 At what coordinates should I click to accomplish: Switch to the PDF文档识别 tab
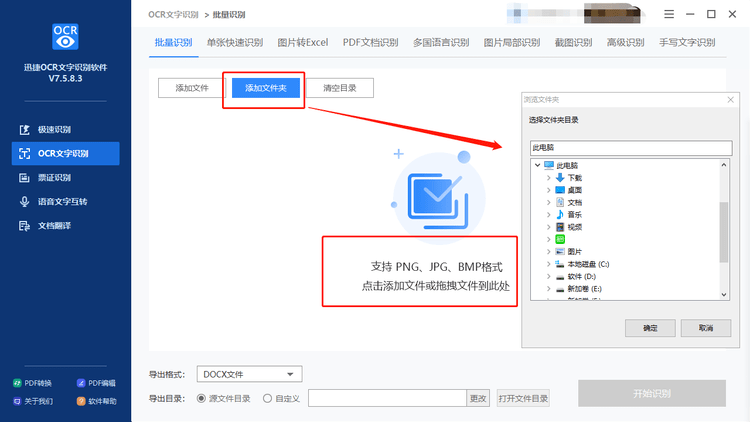[370, 43]
